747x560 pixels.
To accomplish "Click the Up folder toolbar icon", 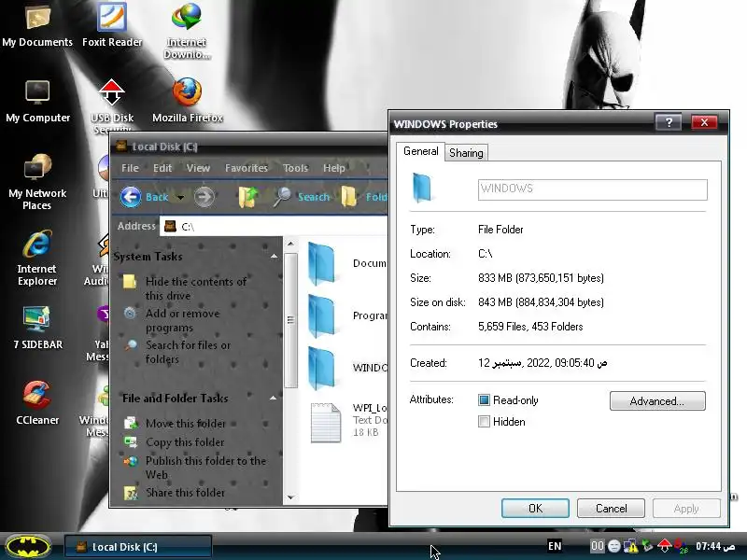I will coord(247,197).
